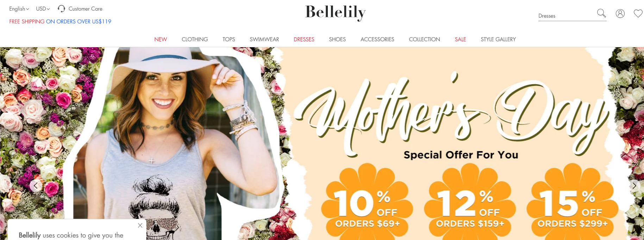The width and height of the screenshot is (644, 240).
Task: Expand the USD currency dropdown
Action: (43, 8)
